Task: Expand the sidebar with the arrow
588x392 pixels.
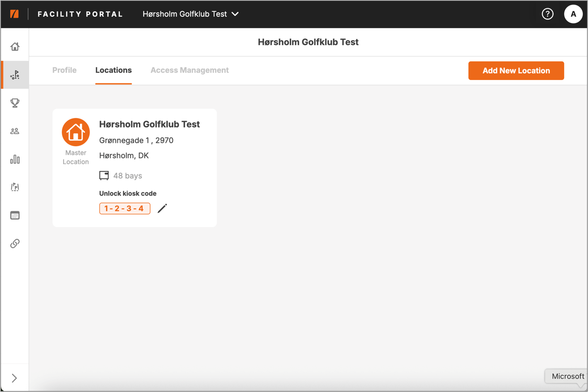Action: [x=14, y=378]
